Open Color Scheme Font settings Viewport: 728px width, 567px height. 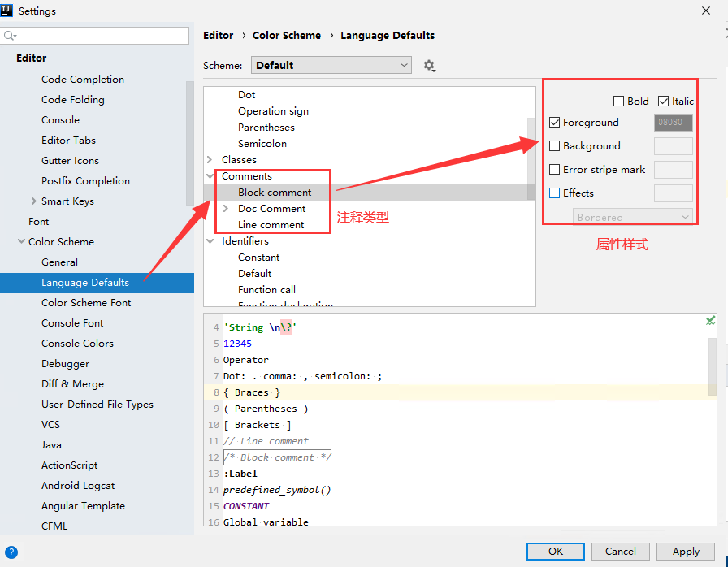pyautogui.click(x=86, y=302)
